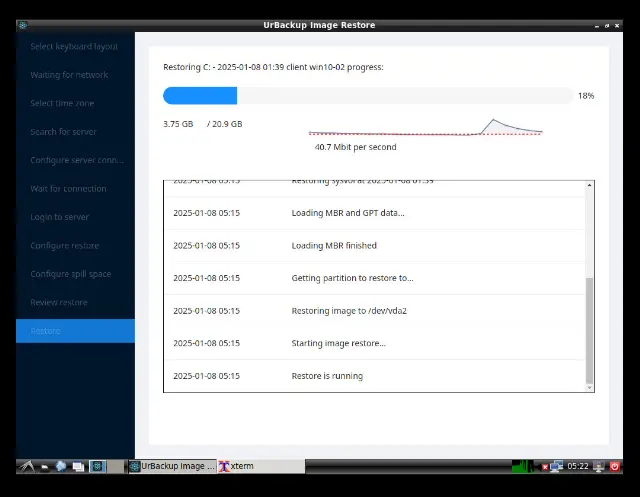
Task: Select 'Getting partition to restore to...' log row
Action: [x=374, y=278]
